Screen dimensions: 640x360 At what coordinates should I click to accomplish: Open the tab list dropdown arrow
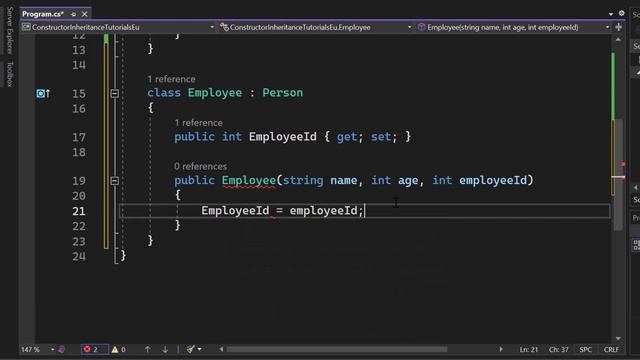[611, 14]
